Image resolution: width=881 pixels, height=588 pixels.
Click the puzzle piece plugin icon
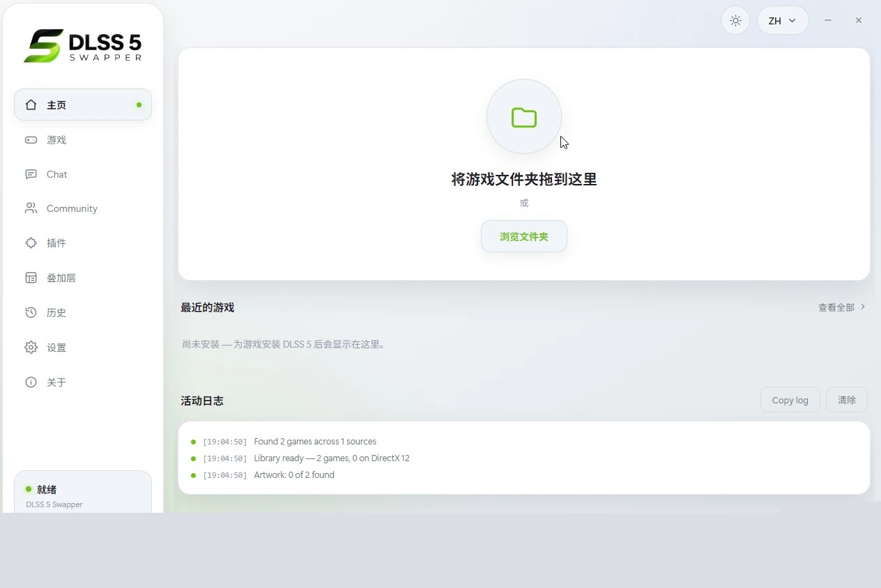[x=31, y=243]
